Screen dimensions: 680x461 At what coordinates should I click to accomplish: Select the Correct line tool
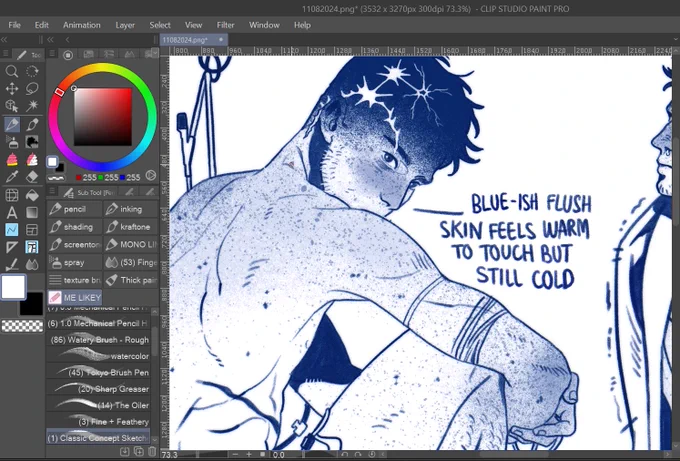(x=12, y=265)
